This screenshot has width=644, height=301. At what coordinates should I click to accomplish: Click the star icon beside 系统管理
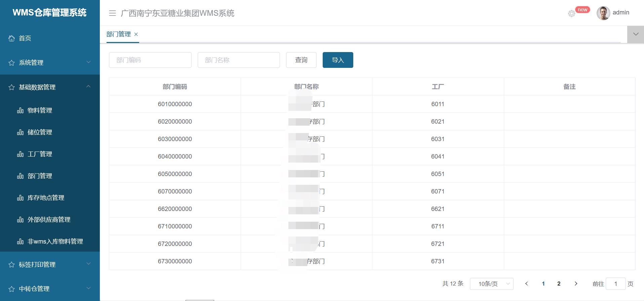coord(11,63)
